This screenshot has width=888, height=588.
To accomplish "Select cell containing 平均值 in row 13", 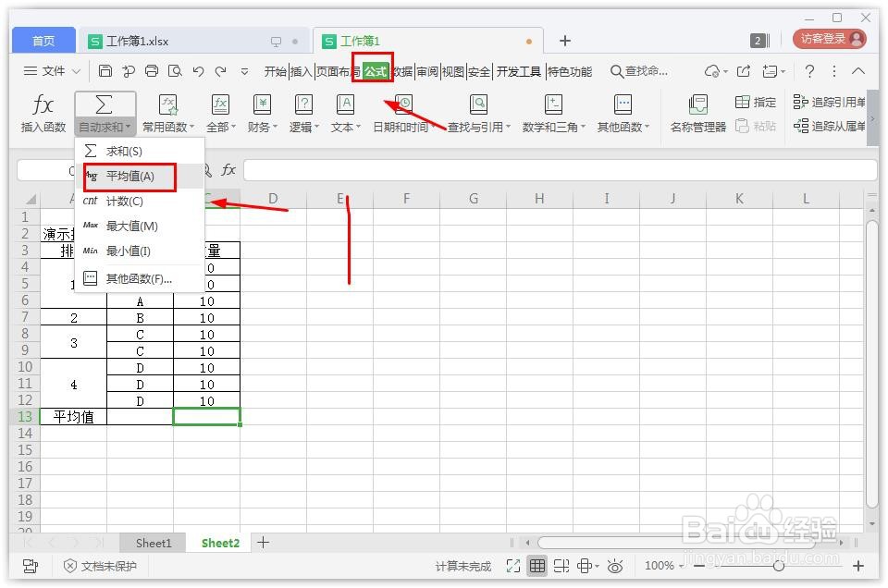I will [74, 417].
